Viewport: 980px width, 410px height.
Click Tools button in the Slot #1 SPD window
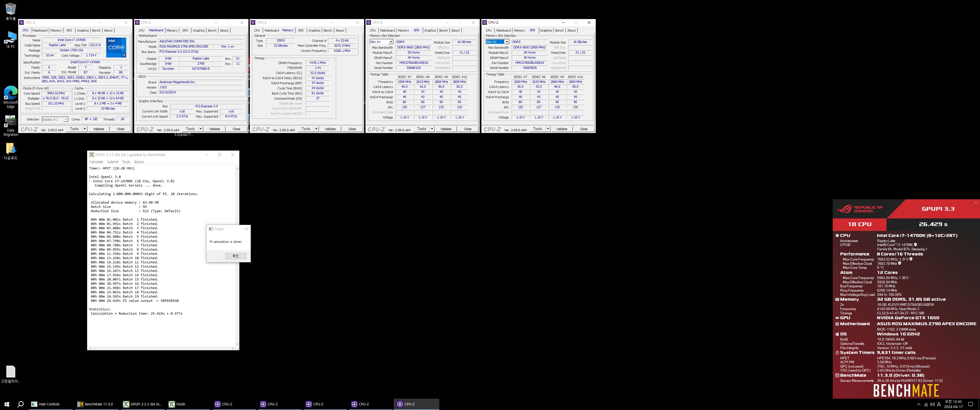[422, 129]
